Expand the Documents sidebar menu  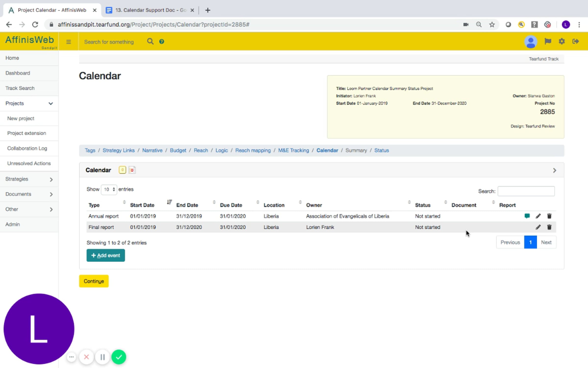coord(29,194)
